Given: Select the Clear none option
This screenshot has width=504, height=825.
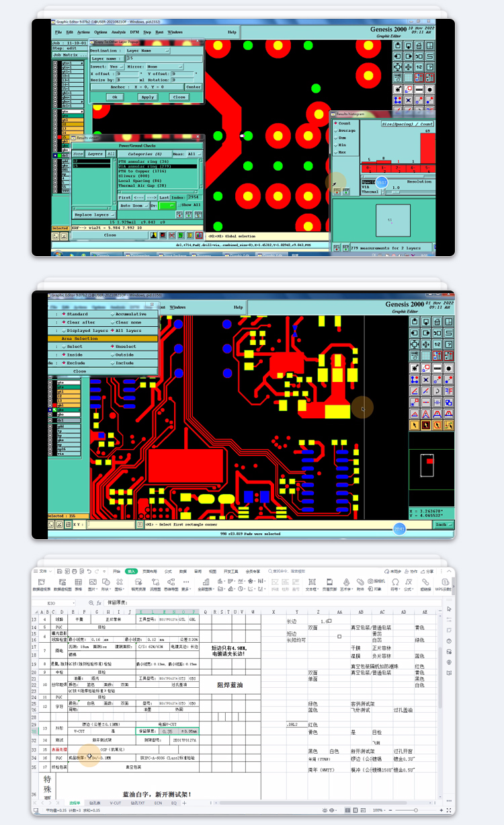Looking at the screenshot, I should point(126,322).
